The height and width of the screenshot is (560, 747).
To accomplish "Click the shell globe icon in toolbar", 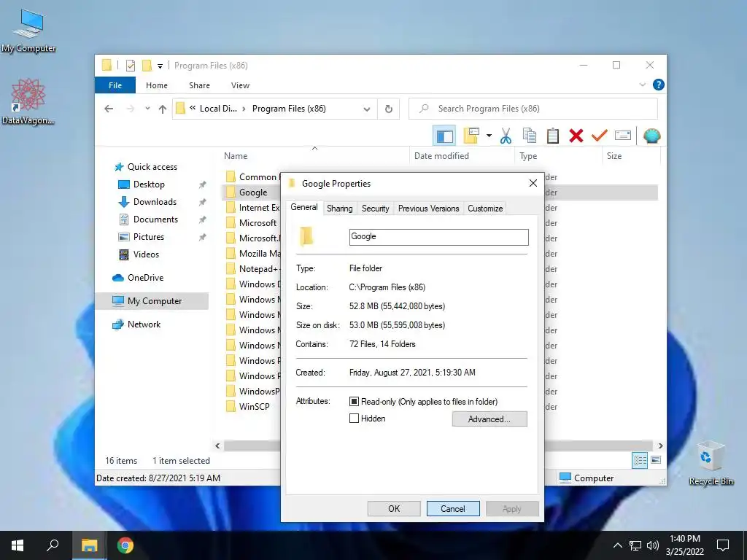I will 651,136.
